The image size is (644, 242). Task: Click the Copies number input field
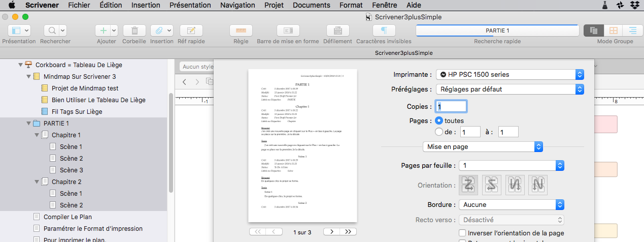click(x=451, y=107)
